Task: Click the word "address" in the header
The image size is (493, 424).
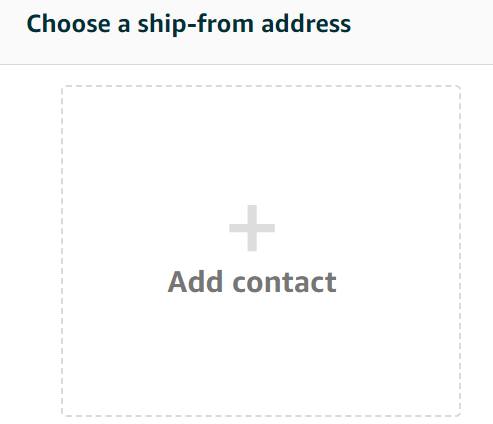Action: 306,24
